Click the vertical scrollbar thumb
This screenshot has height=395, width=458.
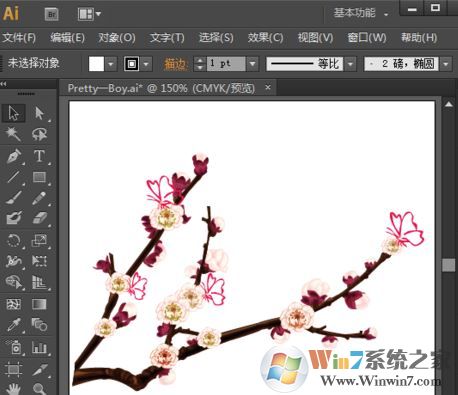pos(449,265)
